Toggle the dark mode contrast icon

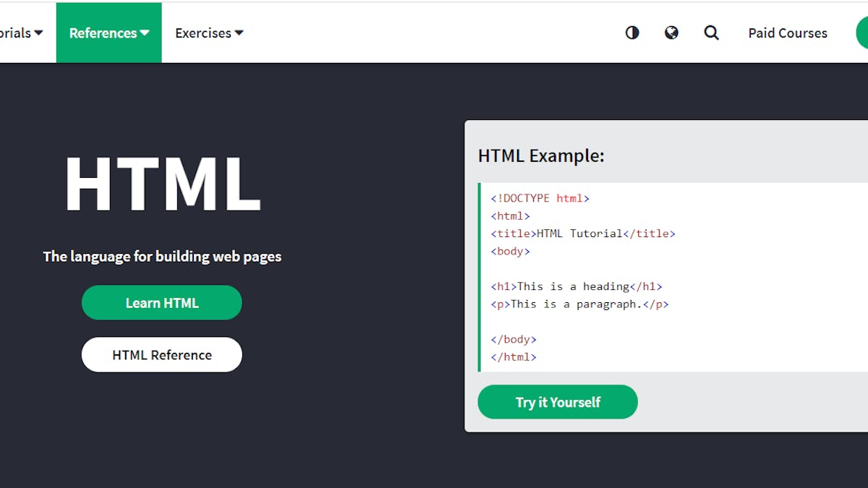tap(632, 33)
